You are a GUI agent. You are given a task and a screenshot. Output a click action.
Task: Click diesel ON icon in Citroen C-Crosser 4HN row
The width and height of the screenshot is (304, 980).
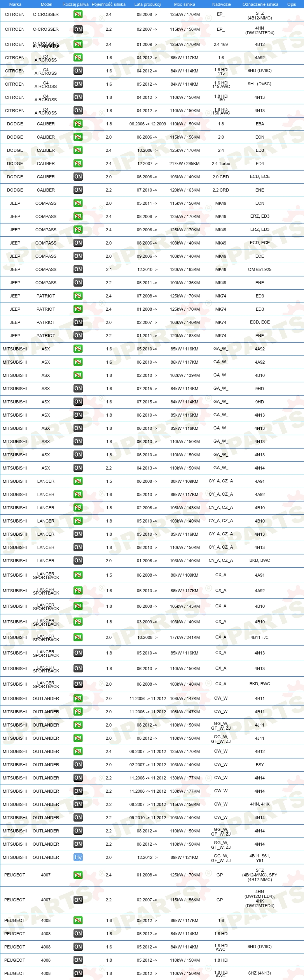click(78, 30)
